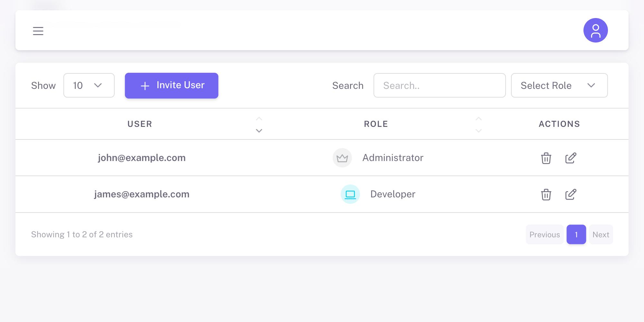
Task: Open the Show entries count dropdown
Action: pyautogui.click(x=89, y=85)
